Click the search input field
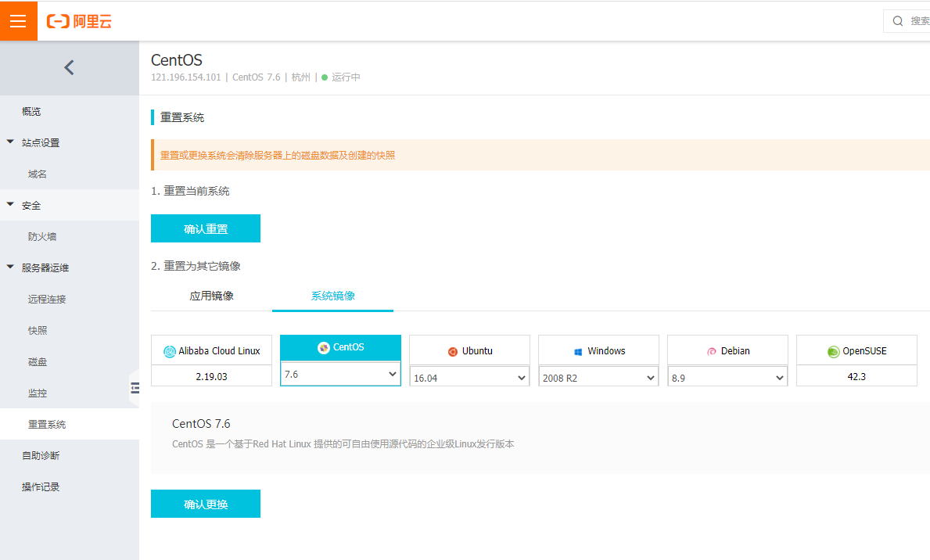 pos(907,21)
